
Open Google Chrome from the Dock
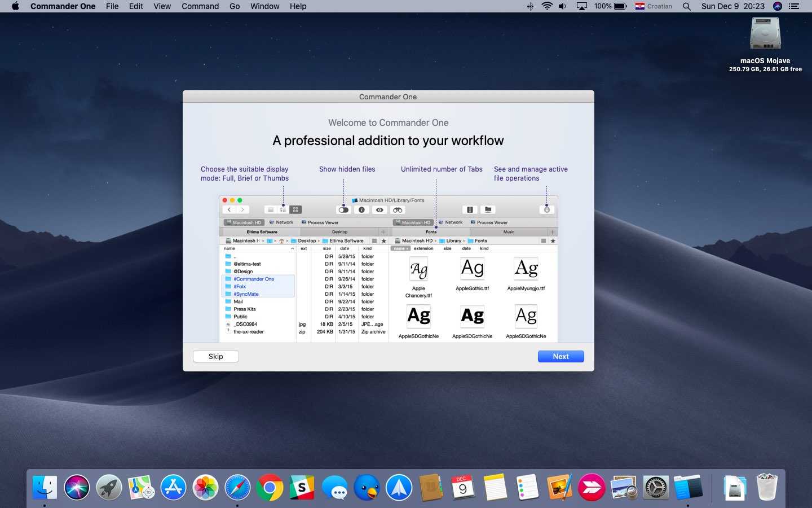[x=270, y=487]
